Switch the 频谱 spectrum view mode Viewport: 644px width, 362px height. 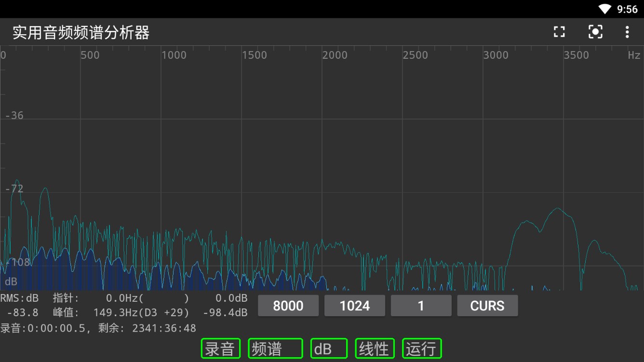276,349
